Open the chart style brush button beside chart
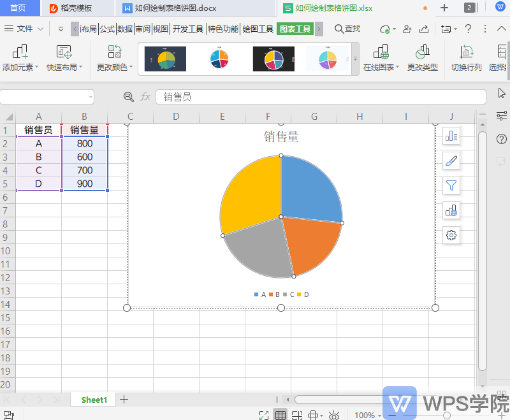The image size is (510, 420). coord(451,161)
